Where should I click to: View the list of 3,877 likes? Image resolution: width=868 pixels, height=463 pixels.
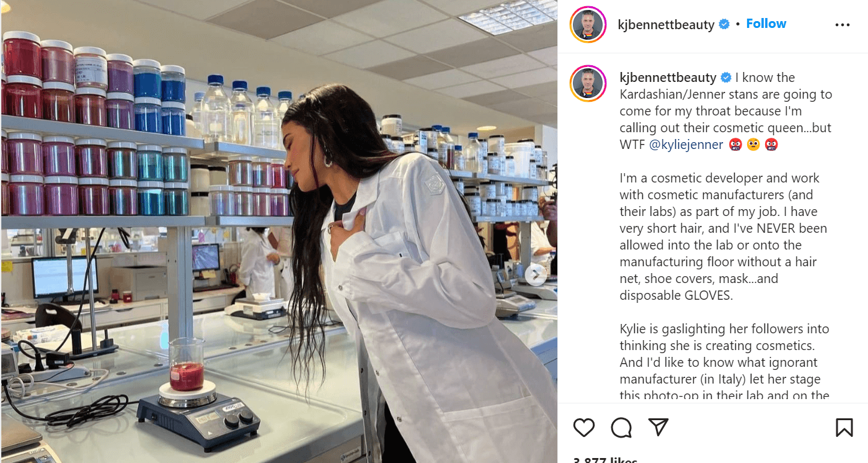pos(605,460)
